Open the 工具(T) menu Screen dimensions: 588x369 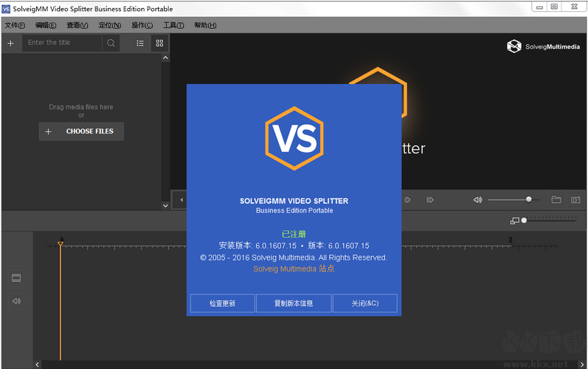[x=173, y=25]
